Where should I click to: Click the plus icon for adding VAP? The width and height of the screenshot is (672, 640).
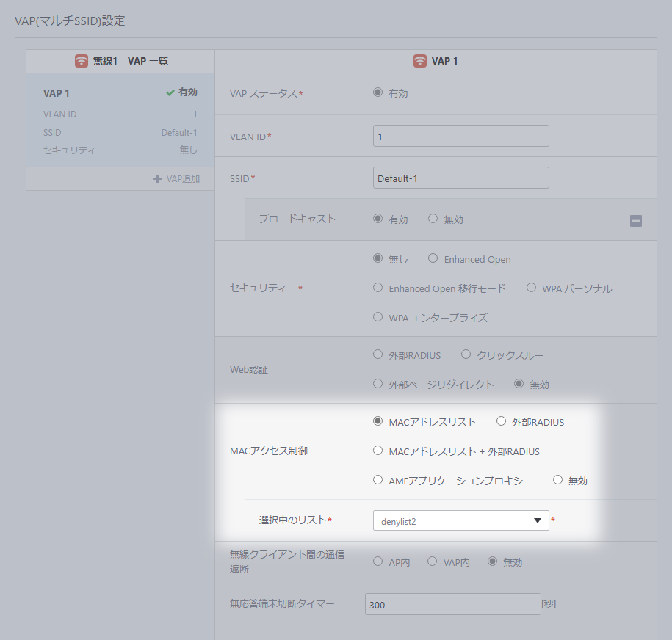157,179
